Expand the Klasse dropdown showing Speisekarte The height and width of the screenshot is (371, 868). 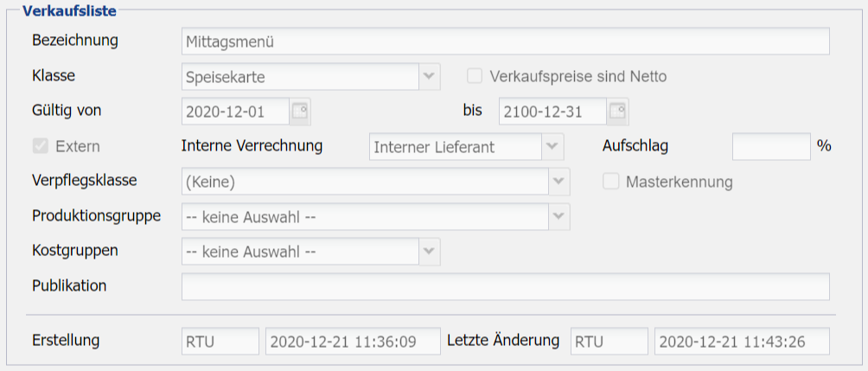click(x=430, y=76)
